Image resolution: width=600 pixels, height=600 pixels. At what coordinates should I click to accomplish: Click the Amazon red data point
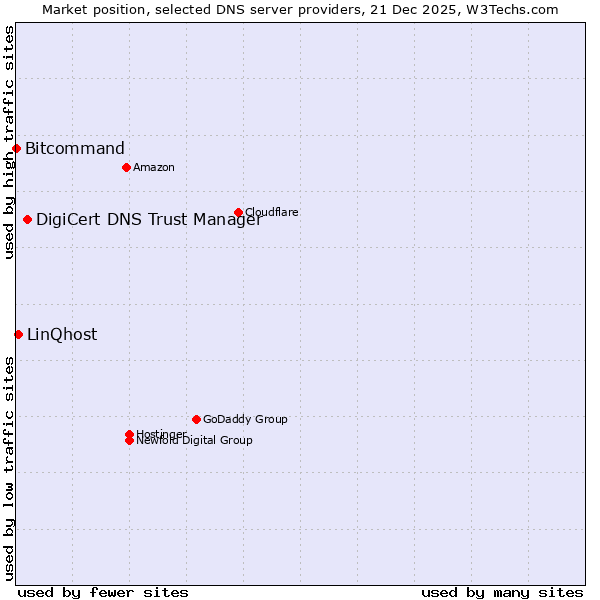pos(127,168)
